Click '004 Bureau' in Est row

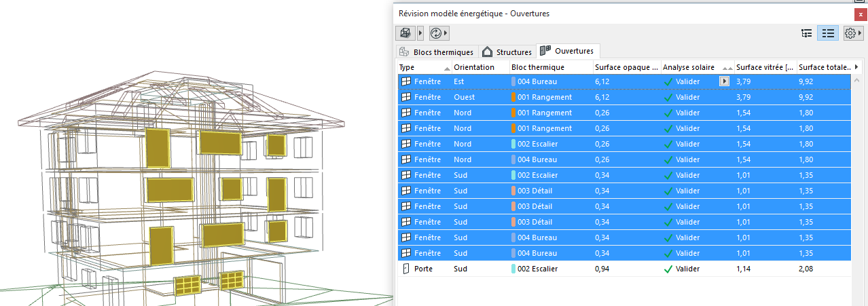(x=537, y=81)
